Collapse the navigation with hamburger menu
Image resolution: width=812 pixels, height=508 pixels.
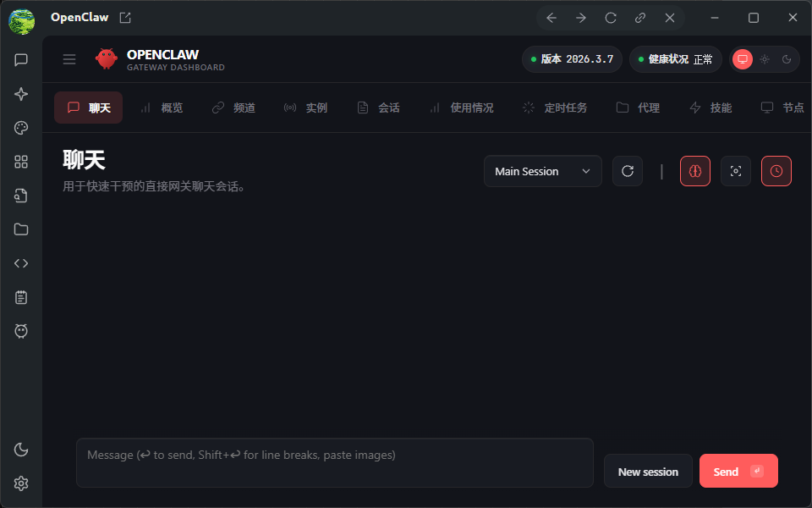[x=69, y=59]
